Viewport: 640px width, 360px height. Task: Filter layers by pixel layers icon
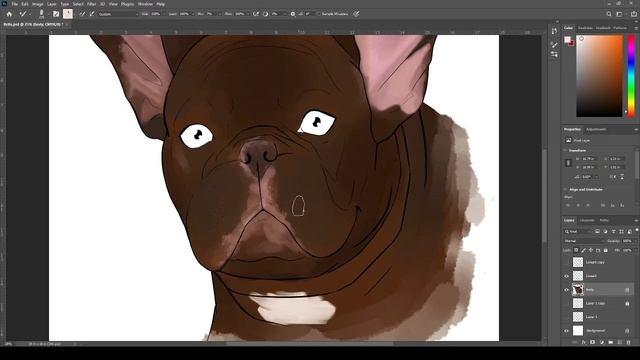point(597,231)
